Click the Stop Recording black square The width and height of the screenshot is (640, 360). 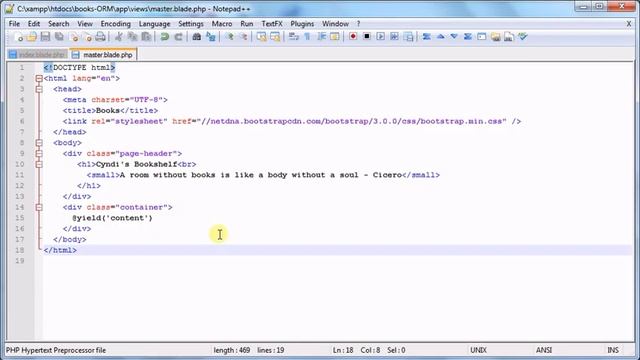(367, 37)
